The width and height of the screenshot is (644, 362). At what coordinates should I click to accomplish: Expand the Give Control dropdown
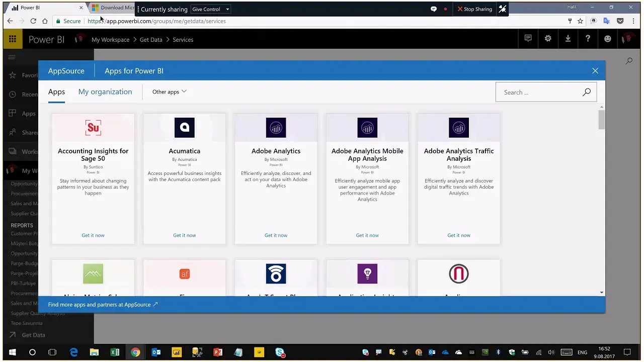tap(211, 9)
